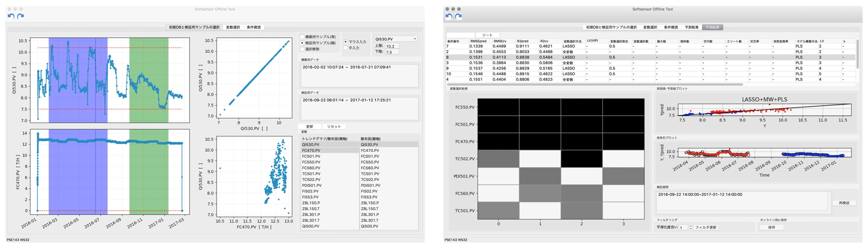The height and width of the screenshot is (250, 868).
Task: Click the 再検証 button
Action: (x=844, y=203)
